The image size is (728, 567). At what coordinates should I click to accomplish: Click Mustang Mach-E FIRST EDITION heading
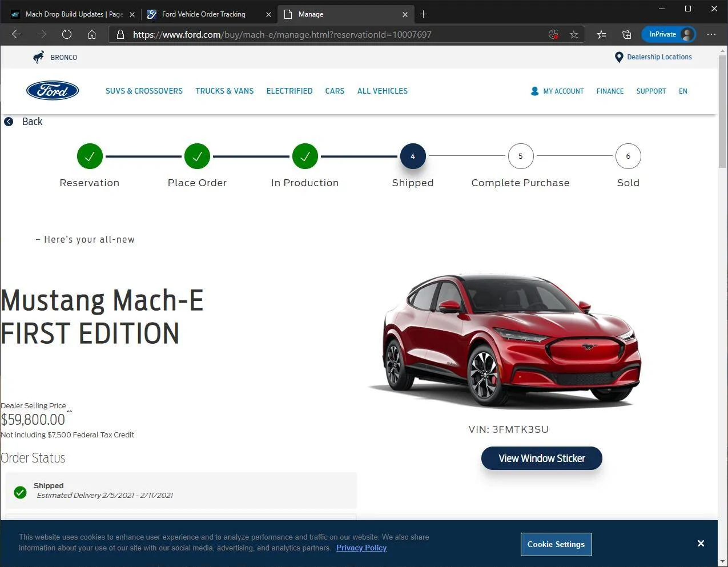[x=102, y=317]
